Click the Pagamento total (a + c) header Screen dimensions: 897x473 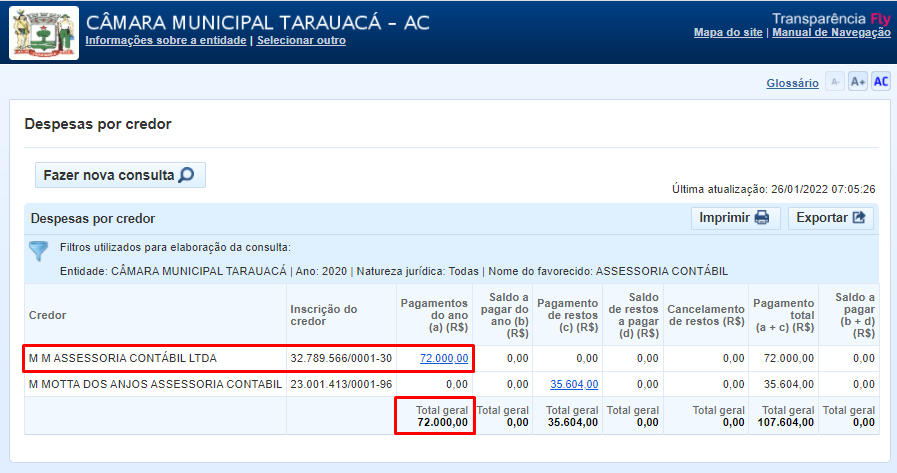783,315
